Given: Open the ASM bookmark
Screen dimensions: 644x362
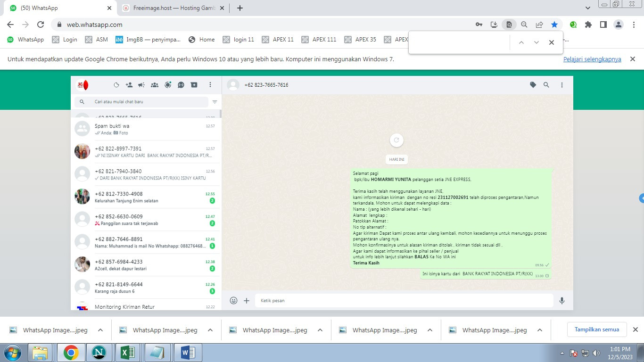Looking at the screenshot, I should pos(97,40).
